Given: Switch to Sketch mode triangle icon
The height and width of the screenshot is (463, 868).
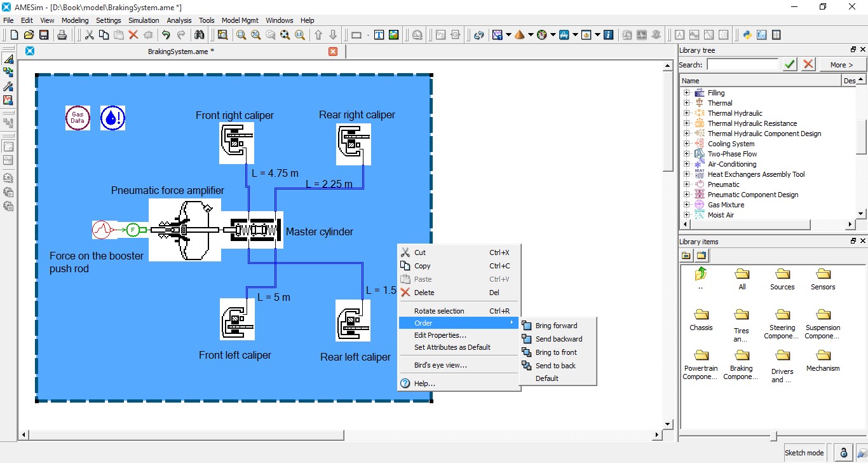Looking at the screenshot, I should pyautogui.click(x=8, y=59).
